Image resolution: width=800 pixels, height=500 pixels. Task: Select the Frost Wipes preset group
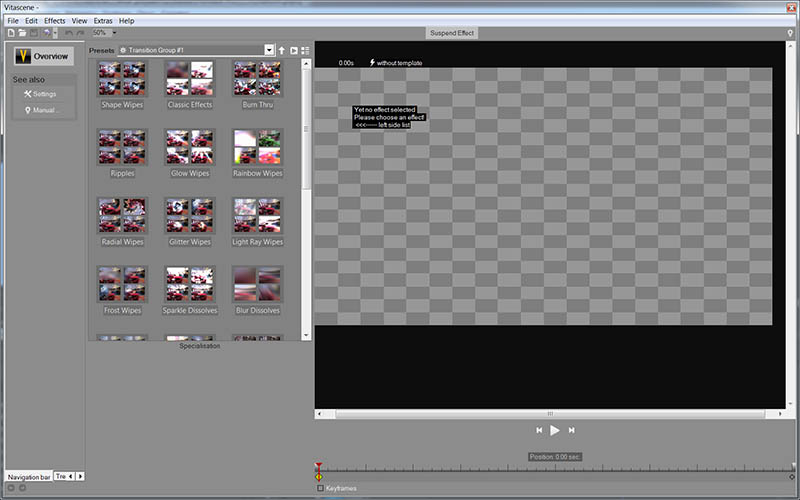pyautogui.click(x=122, y=290)
